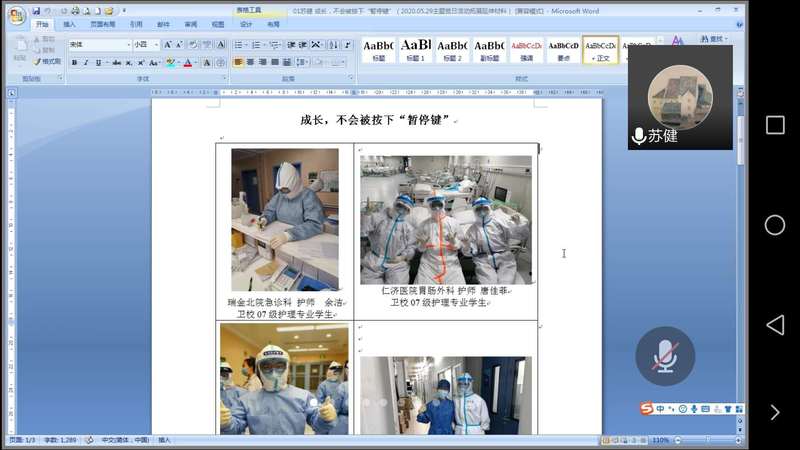Open the 审阅 ribbon tab

pos(190,24)
